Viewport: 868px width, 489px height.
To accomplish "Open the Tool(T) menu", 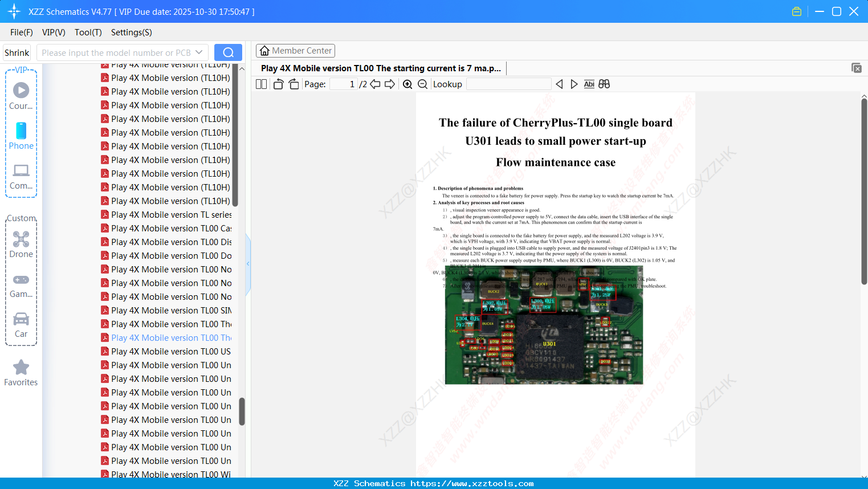I will pyautogui.click(x=88, y=32).
